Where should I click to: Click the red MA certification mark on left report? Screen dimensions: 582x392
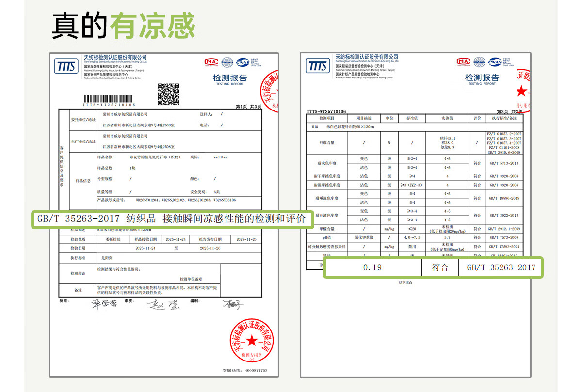tap(211, 62)
